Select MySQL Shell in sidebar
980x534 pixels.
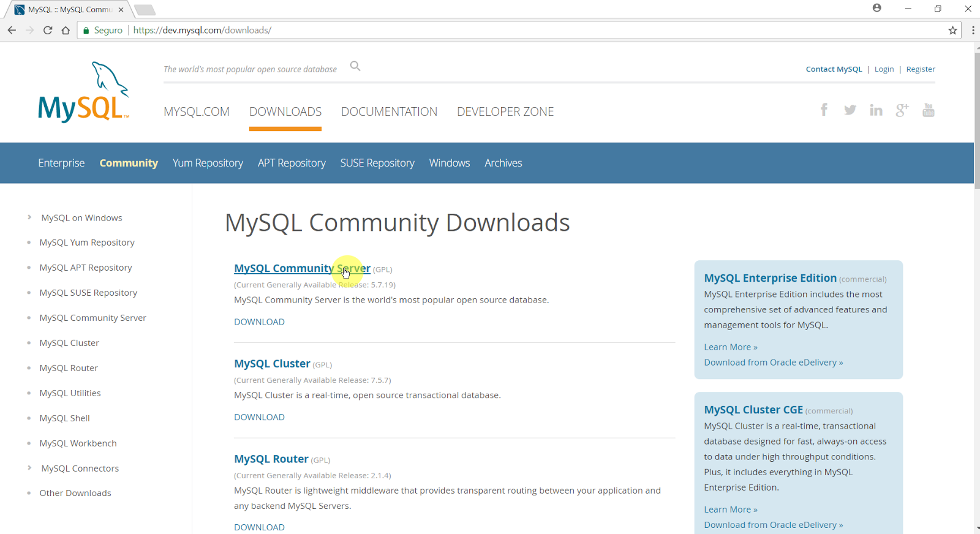(x=65, y=418)
